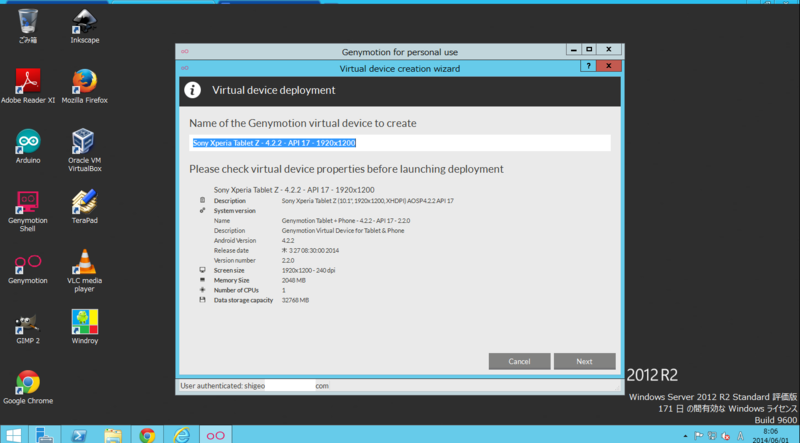The width and height of the screenshot is (800, 443).
Task: Click the System version property icon
Action: tap(202, 210)
